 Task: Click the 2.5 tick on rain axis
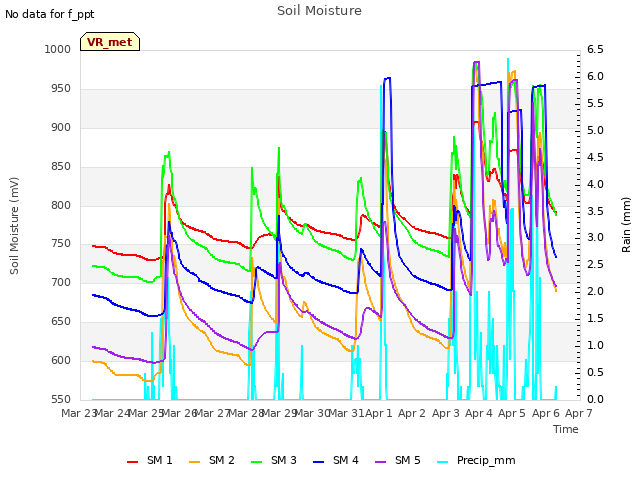595,264
